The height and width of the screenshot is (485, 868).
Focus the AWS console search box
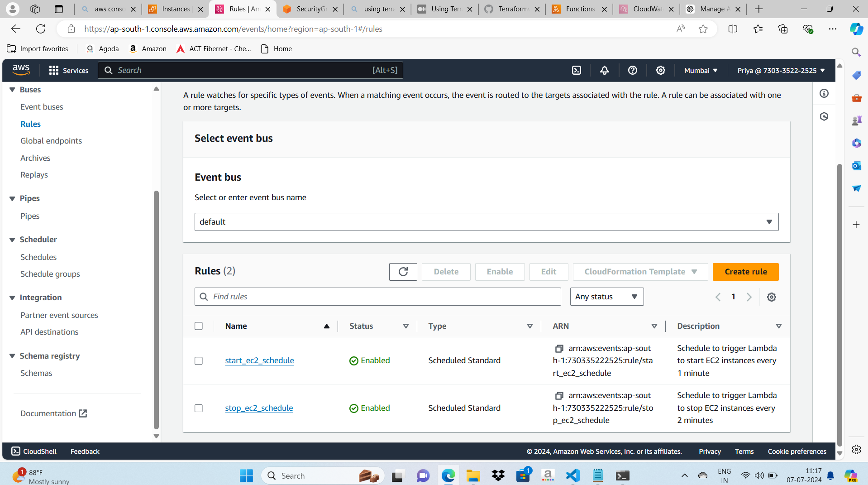(250, 70)
